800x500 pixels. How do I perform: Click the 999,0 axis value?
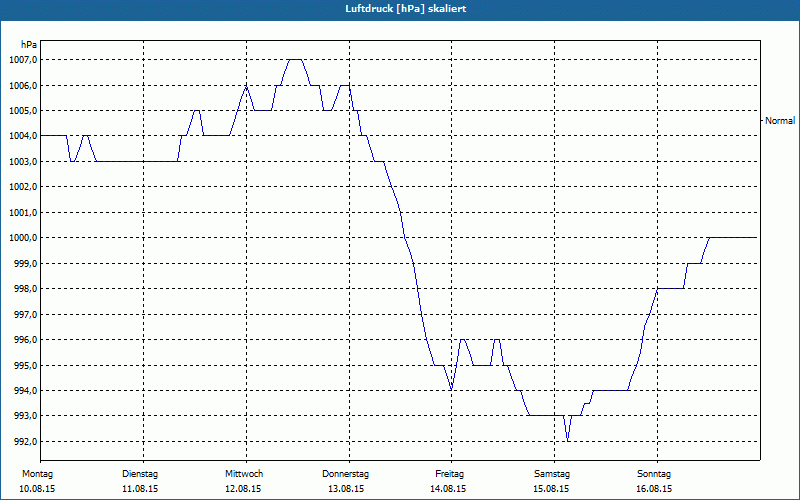click(25, 263)
